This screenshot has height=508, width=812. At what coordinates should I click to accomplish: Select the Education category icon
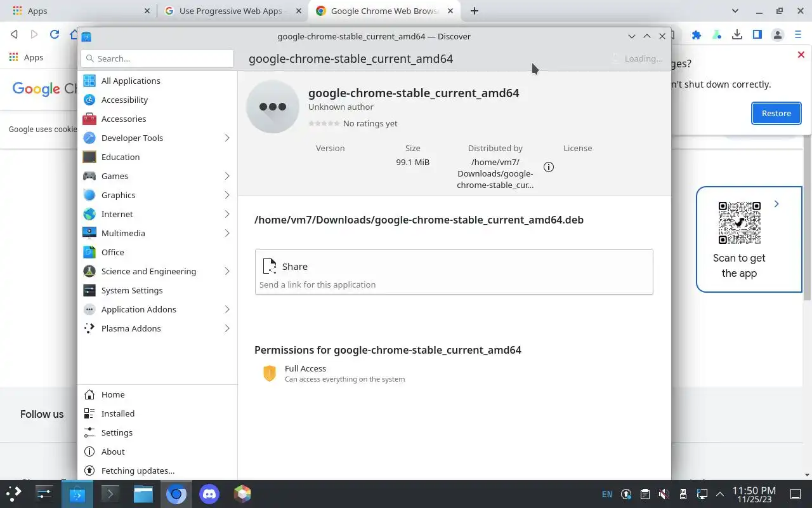89,157
